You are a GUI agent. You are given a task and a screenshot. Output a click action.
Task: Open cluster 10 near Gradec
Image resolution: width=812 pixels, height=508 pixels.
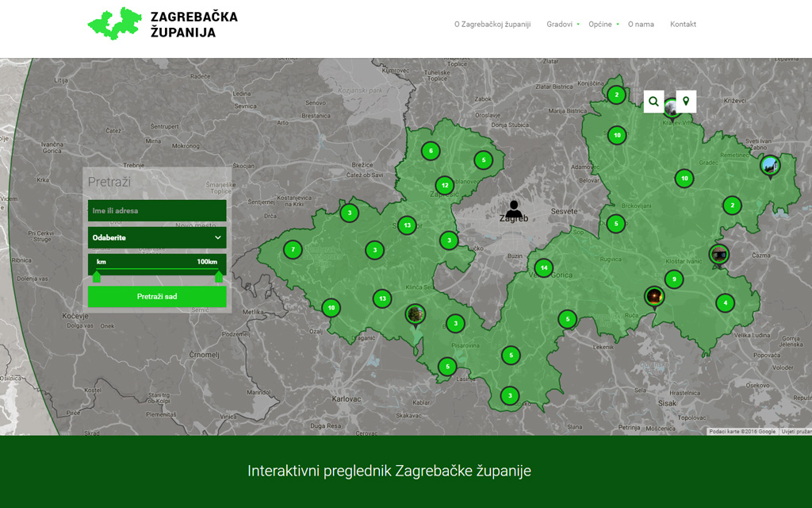point(684,179)
